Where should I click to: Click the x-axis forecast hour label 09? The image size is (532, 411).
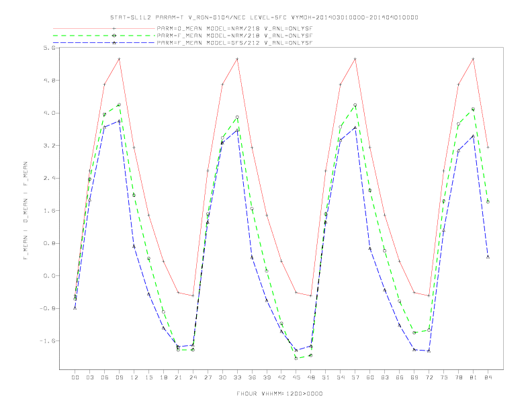coord(119,377)
